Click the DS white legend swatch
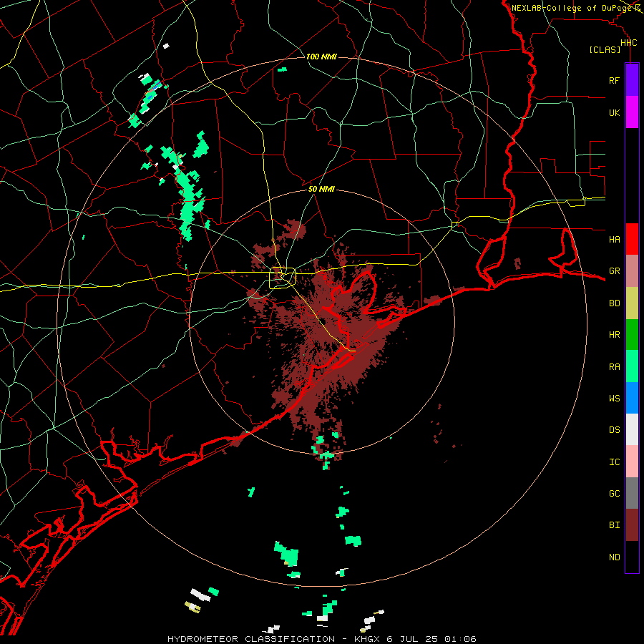This screenshot has height=644, width=644. (x=632, y=429)
